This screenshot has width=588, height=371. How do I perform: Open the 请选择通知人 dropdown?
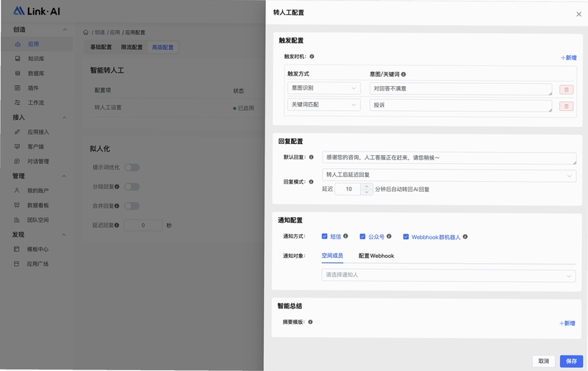tap(448, 275)
